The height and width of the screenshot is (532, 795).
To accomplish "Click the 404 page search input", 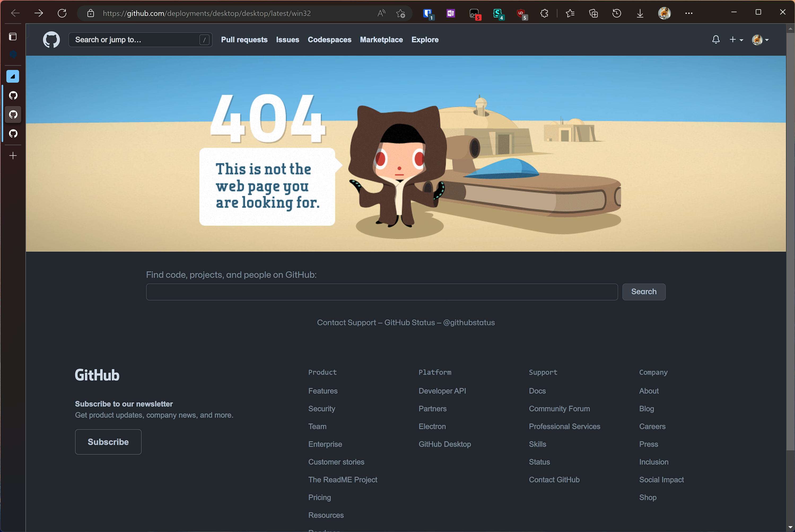I will (x=382, y=292).
